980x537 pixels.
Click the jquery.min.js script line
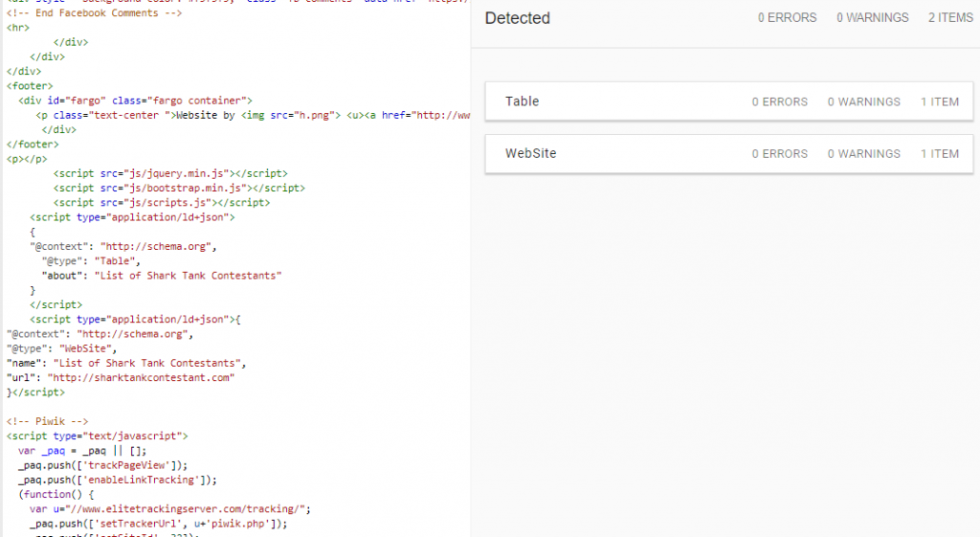tap(170, 173)
